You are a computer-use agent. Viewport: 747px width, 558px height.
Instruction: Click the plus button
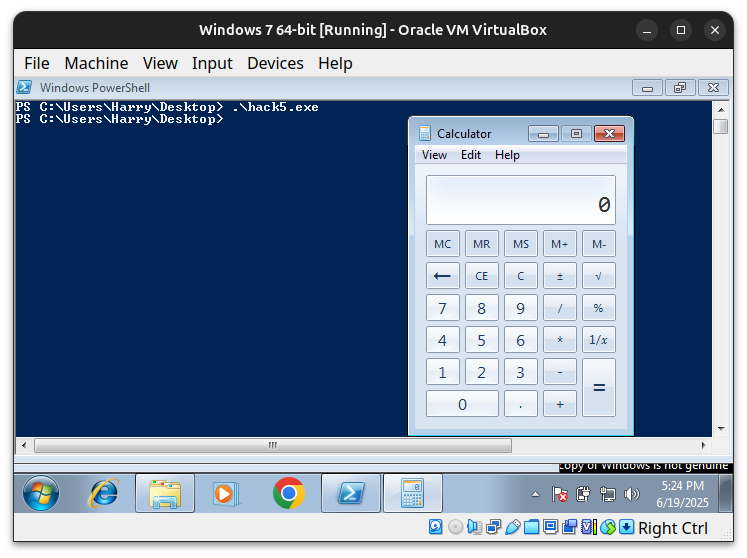point(560,404)
